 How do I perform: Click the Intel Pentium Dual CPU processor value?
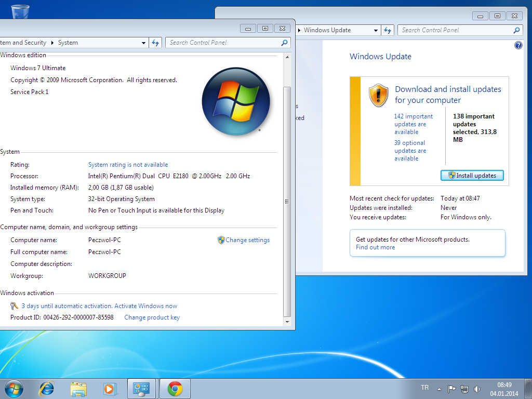(169, 176)
